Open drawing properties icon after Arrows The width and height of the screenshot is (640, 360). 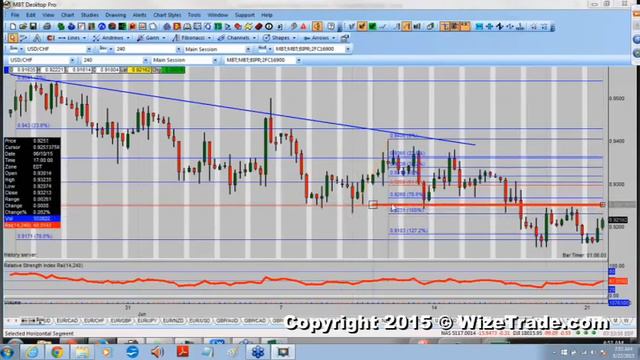pos(345,38)
